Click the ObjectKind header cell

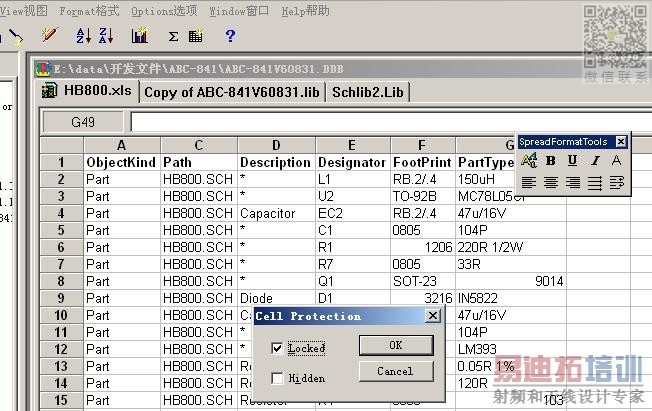click(122, 162)
